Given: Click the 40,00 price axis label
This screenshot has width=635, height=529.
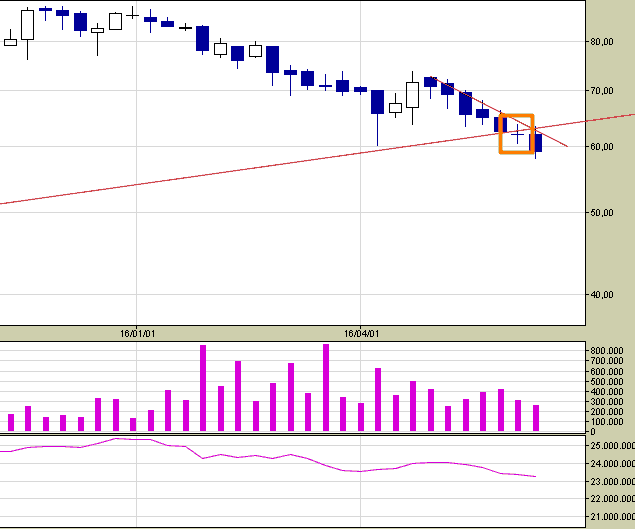Looking at the screenshot, I should [603, 295].
